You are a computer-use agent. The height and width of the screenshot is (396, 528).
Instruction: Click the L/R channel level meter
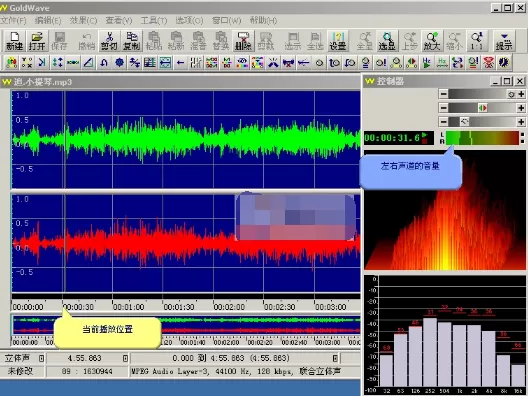[482, 138]
